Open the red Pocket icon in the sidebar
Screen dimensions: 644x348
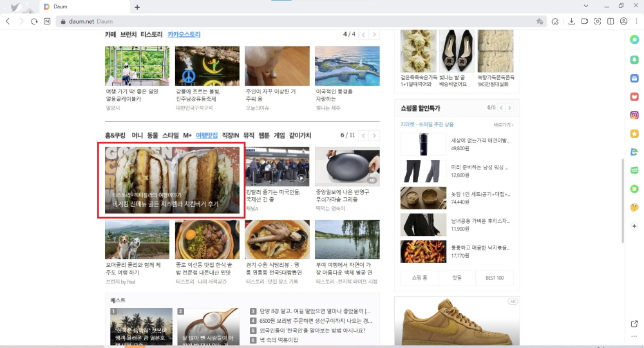[634, 97]
